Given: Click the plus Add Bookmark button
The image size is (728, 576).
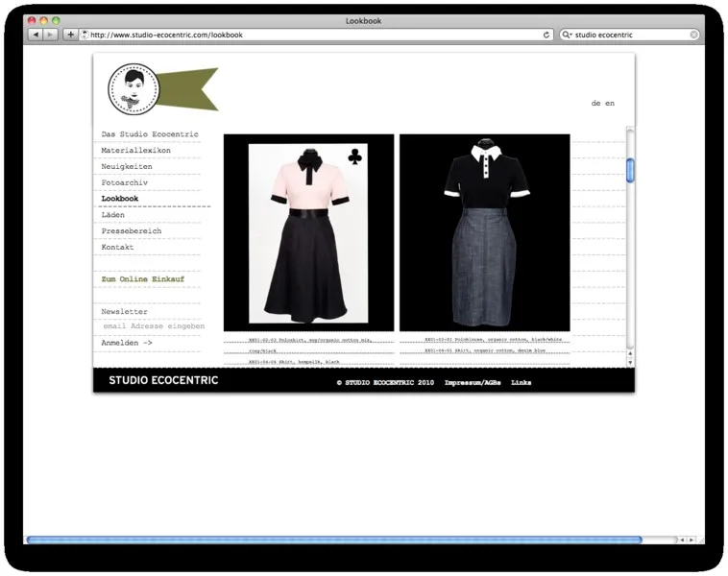Looking at the screenshot, I should pos(70,35).
